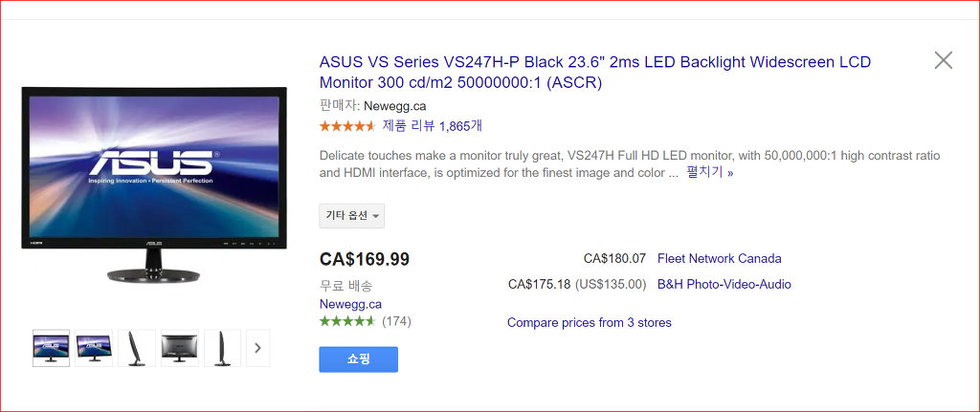The height and width of the screenshot is (412, 980).
Task: Open Fleet Network Canada store link
Action: pyautogui.click(x=720, y=258)
